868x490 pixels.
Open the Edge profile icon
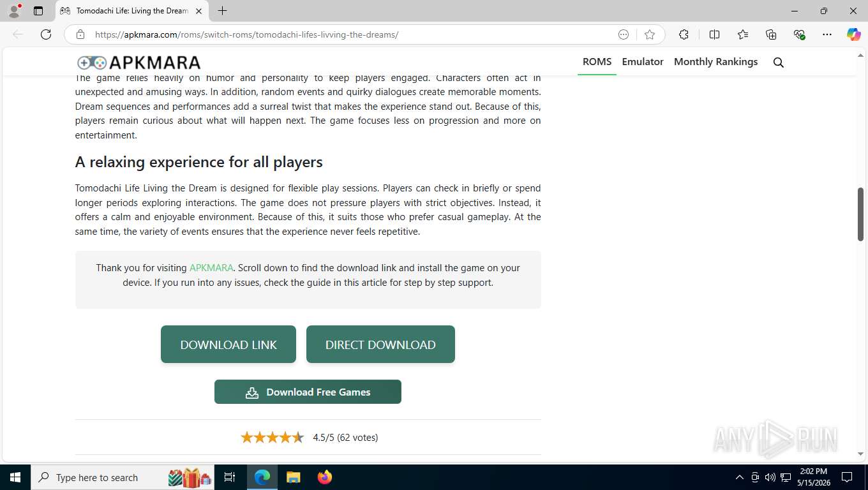click(x=13, y=11)
